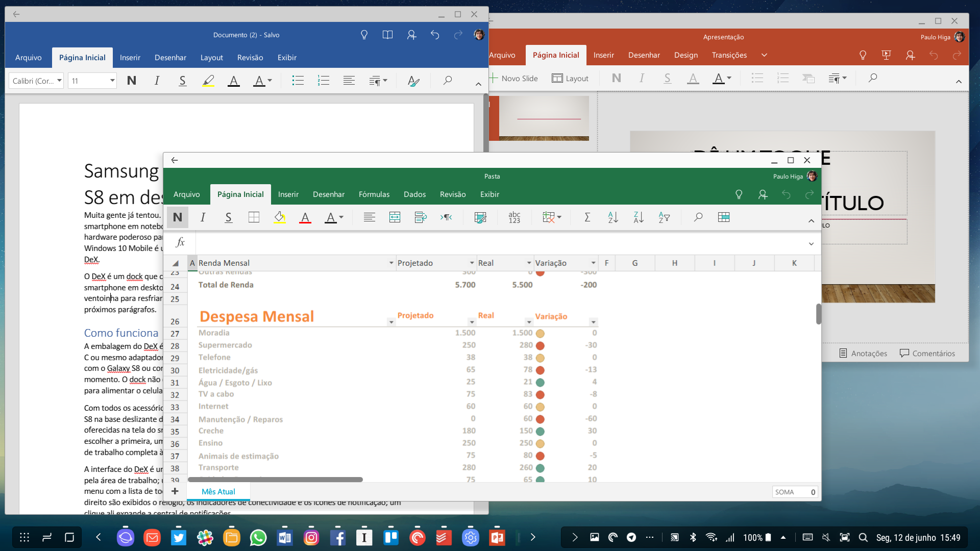This screenshot has height=551, width=980.
Task: Click the number format abc 123 icon
Action: tap(514, 217)
